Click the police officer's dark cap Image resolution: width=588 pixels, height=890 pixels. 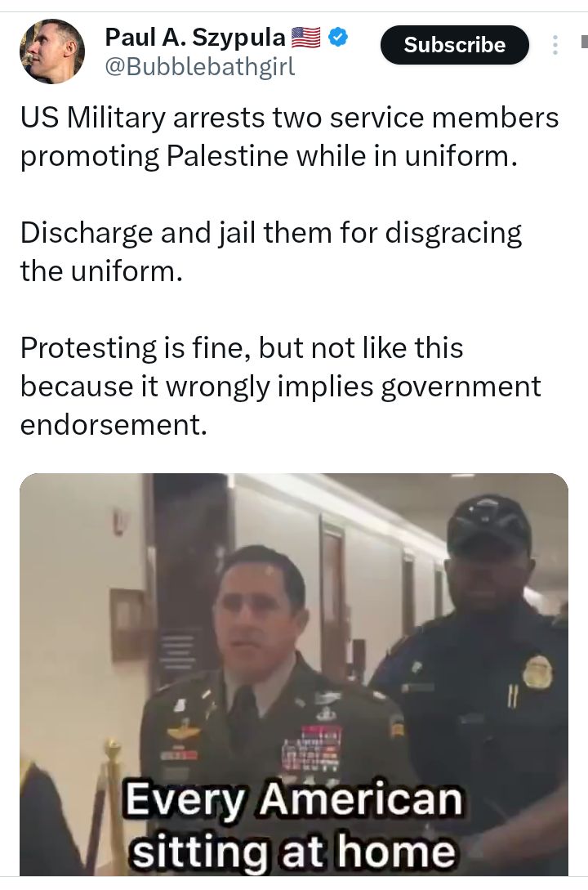click(x=489, y=525)
